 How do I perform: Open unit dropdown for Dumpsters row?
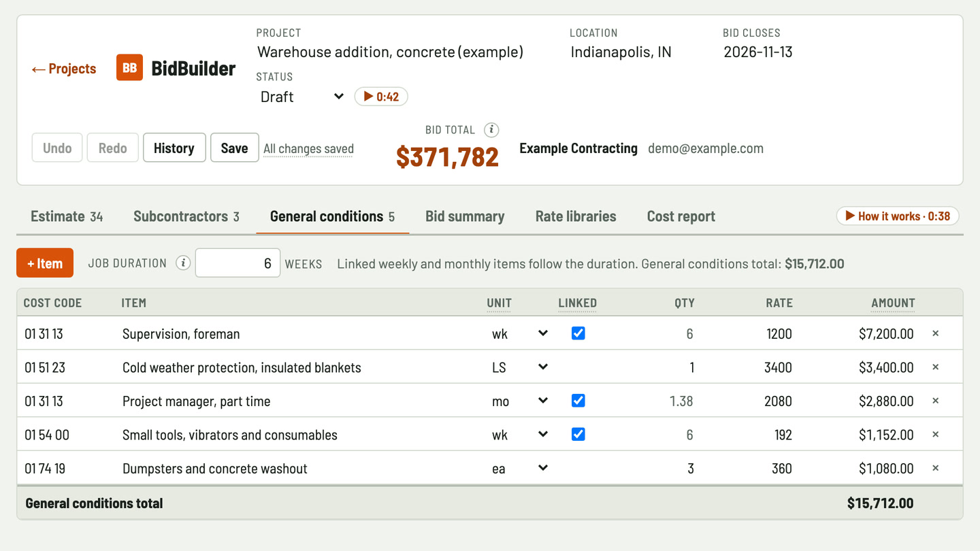pos(519,468)
